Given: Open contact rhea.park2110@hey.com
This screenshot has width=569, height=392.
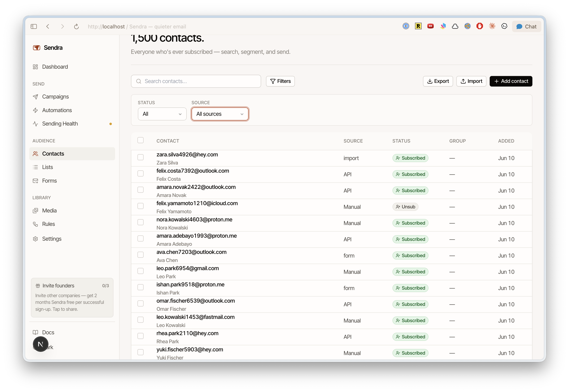Looking at the screenshot, I should coord(187,333).
